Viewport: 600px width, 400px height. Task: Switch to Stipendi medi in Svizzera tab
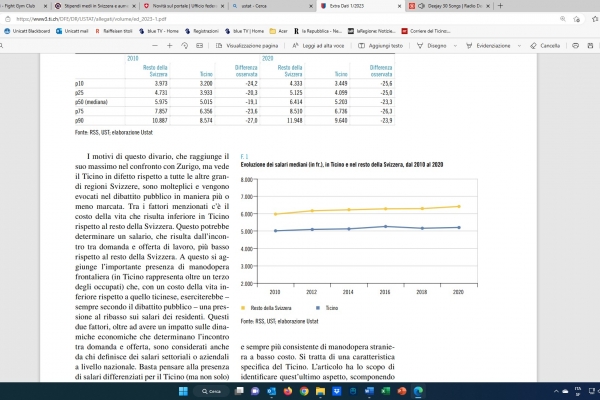tap(95, 6)
